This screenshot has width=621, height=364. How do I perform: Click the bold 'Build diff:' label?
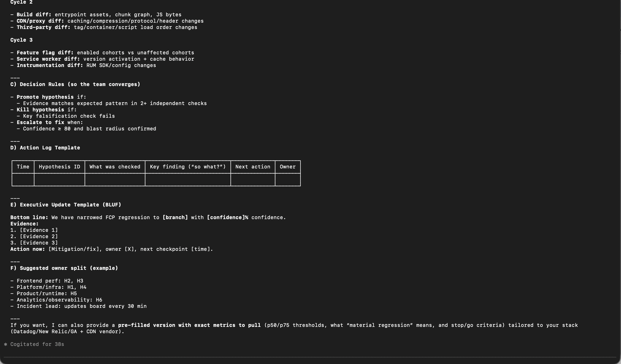[x=34, y=15]
